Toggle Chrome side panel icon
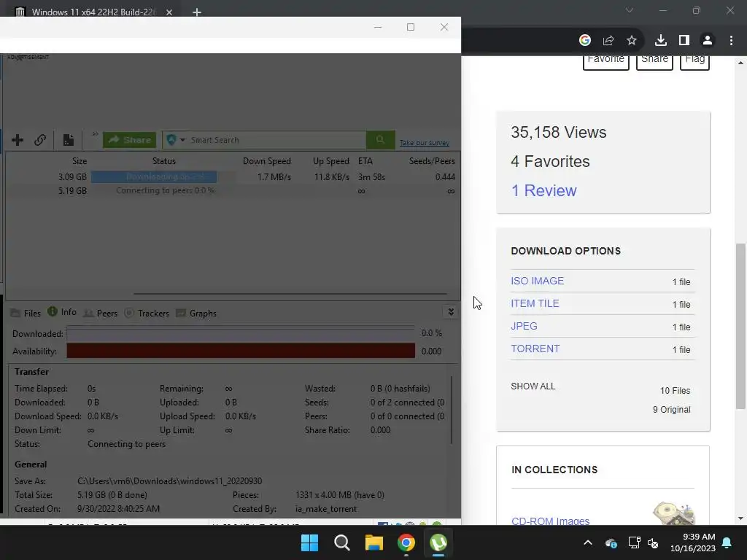 [x=684, y=41]
